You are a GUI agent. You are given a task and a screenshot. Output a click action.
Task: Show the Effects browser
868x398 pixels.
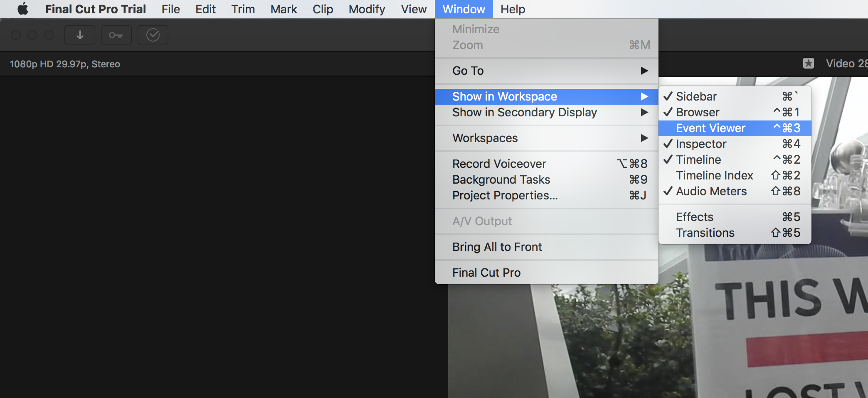point(735,217)
